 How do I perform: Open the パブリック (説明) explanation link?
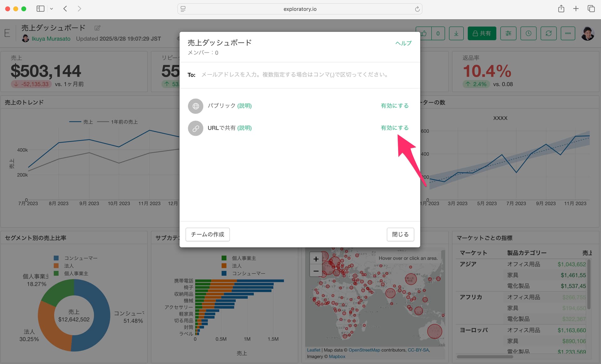coord(244,106)
